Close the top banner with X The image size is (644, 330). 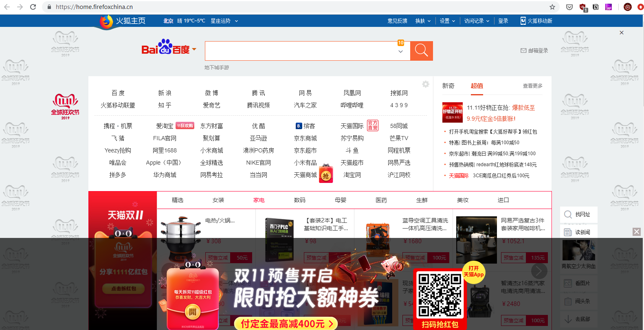click(x=622, y=33)
